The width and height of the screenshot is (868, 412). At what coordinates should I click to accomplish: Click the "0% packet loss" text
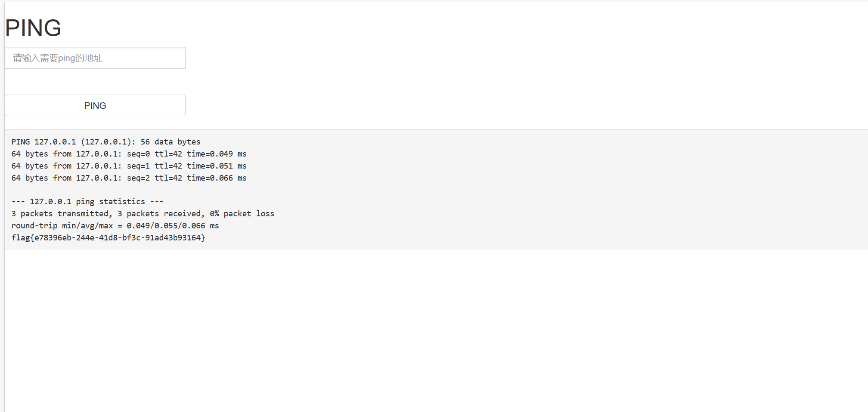pyautogui.click(x=242, y=214)
